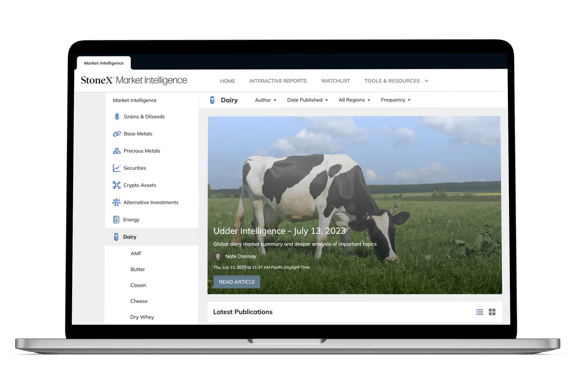Open the Butter subcategory under Dairy
Image resolution: width=576 pixels, height=391 pixels.
click(x=138, y=269)
